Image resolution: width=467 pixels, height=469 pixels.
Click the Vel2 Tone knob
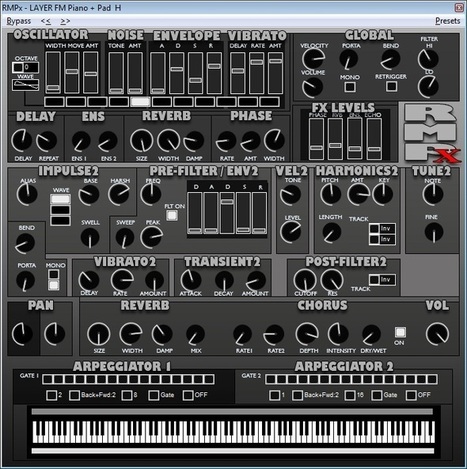(x=290, y=195)
